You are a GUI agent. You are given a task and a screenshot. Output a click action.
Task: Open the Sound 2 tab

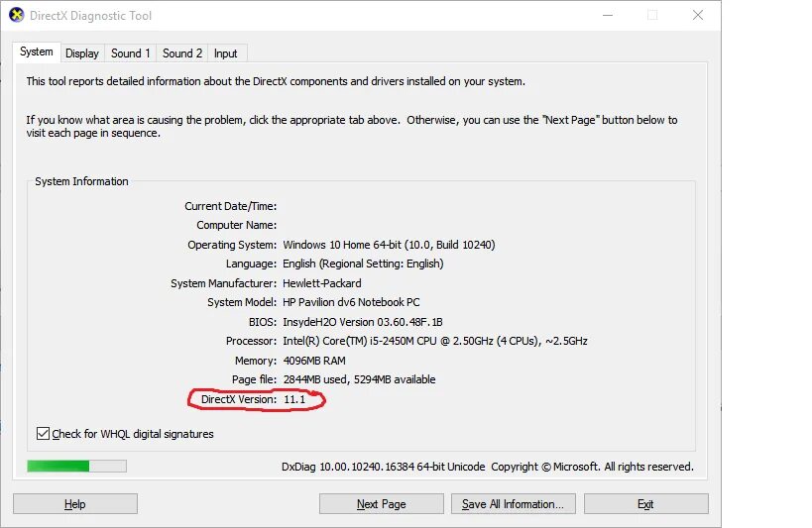[x=182, y=53]
